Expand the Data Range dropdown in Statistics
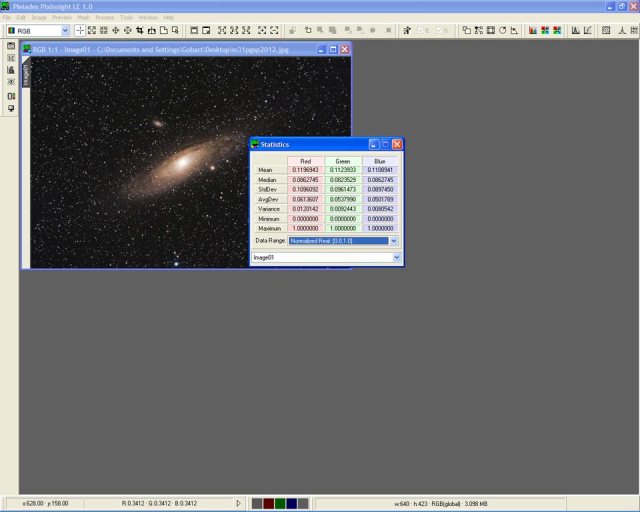640x512 pixels. pos(394,241)
